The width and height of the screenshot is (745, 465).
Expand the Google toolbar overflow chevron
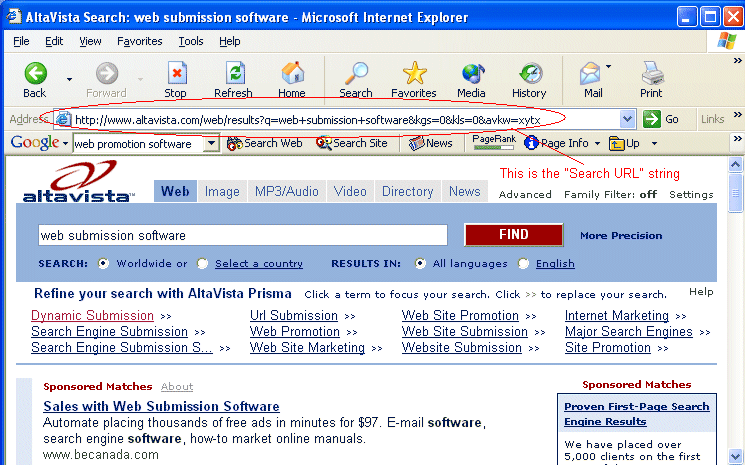point(737,139)
